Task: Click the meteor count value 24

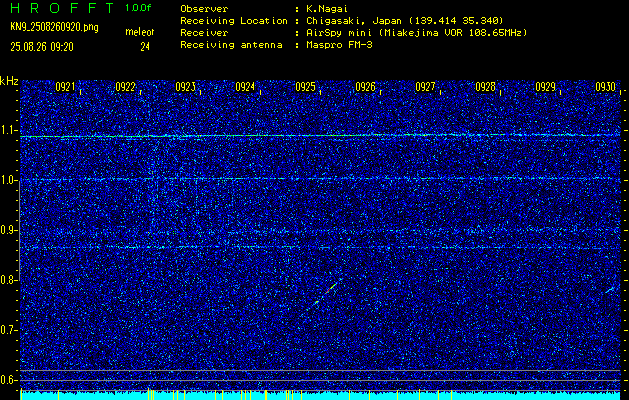Action: [145, 47]
